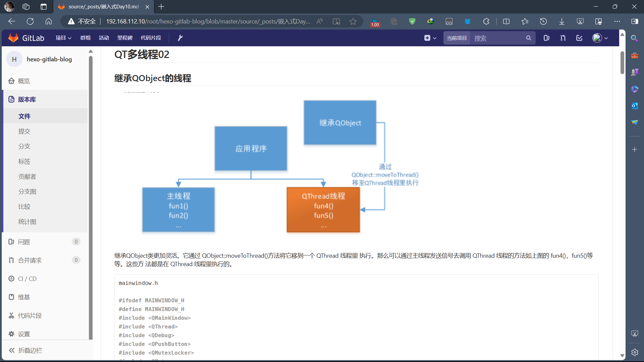Open 里程碑 in the top menu

(125, 38)
